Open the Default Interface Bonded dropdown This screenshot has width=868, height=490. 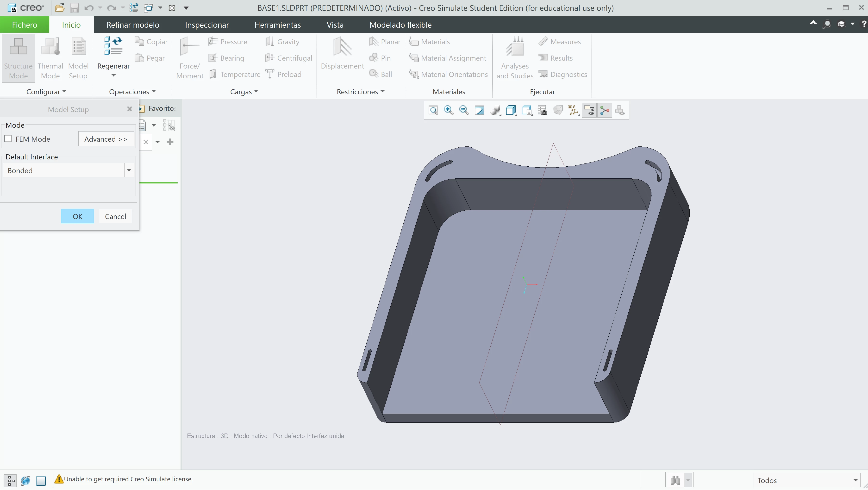[129, 170]
